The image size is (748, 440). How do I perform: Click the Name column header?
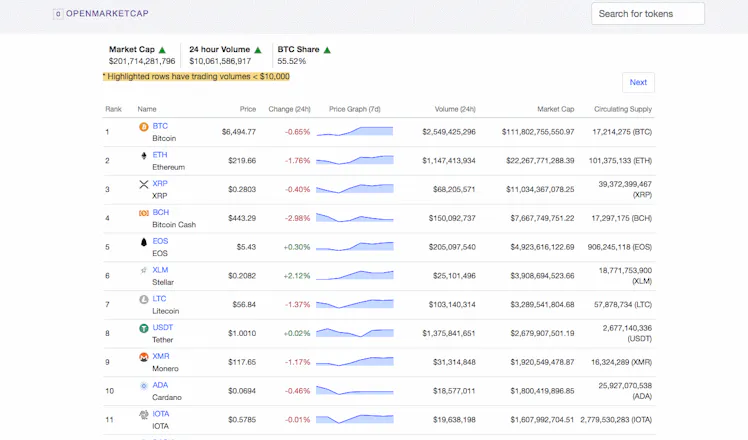147,109
